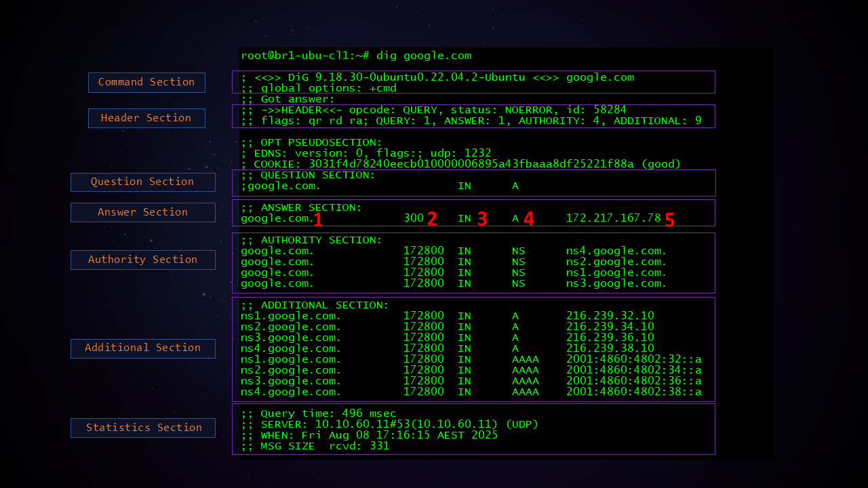The height and width of the screenshot is (488, 868).
Task: Click the 'Query time: 496 msec' line
Action: point(319,413)
